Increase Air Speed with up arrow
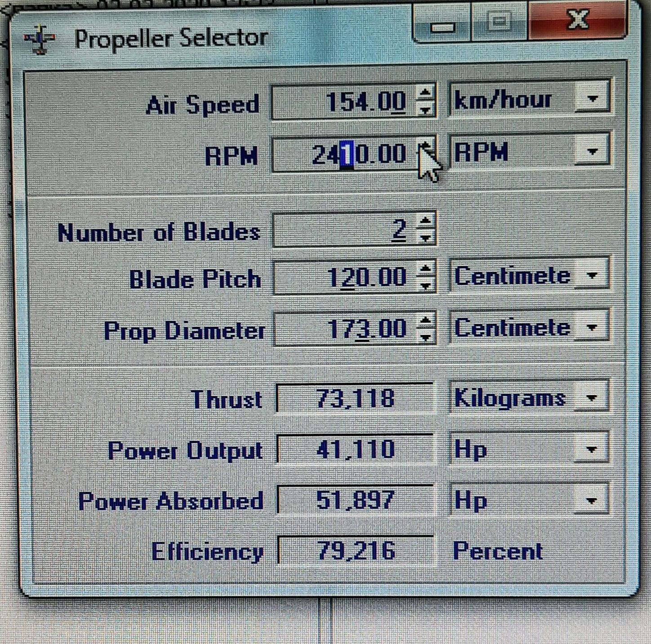Screen dimensions: 651x644 point(425,93)
